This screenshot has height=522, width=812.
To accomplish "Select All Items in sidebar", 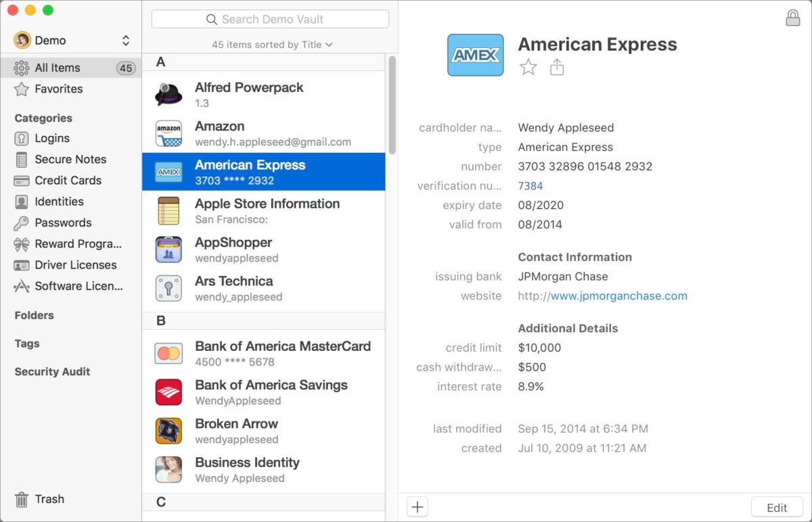I will (70, 68).
